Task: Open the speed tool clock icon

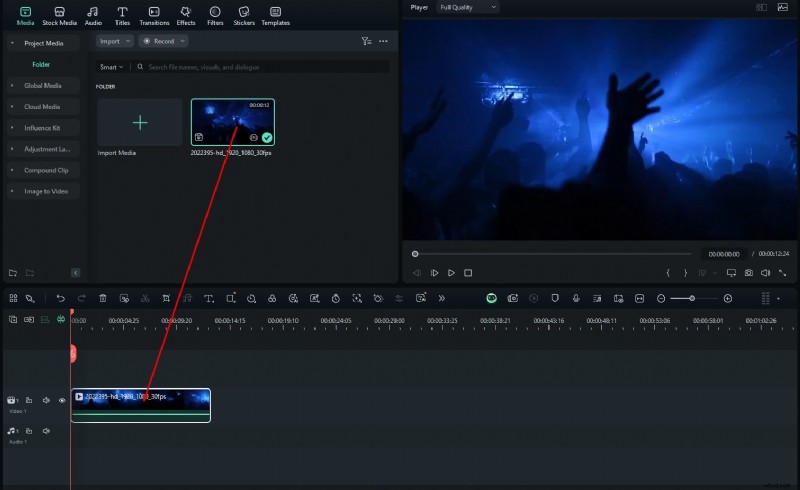Action: (x=251, y=299)
